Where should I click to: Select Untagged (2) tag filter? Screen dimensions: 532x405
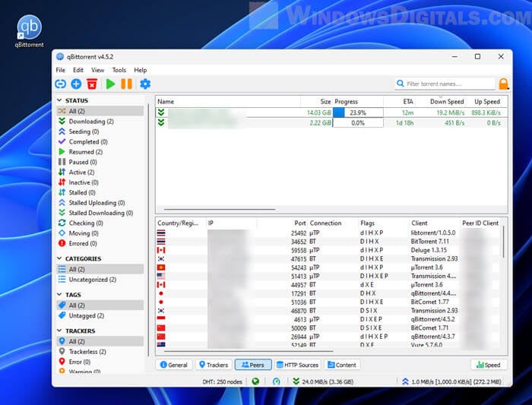pyautogui.click(x=100, y=315)
